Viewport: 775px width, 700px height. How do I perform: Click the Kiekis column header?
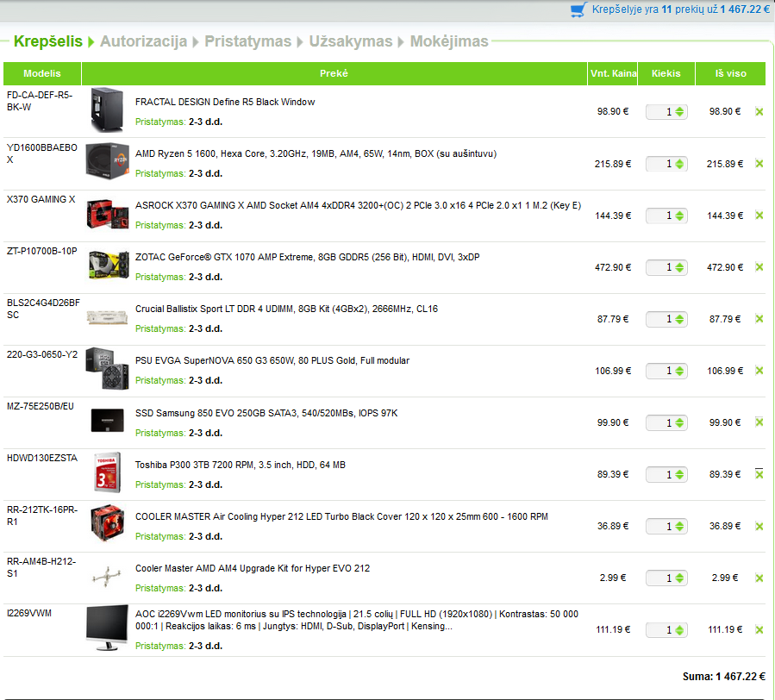666,73
